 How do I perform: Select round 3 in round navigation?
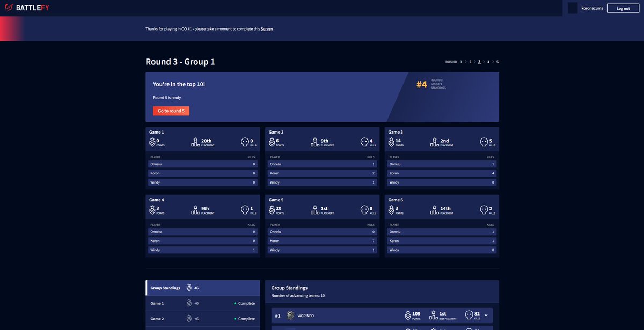click(x=479, y=62)
